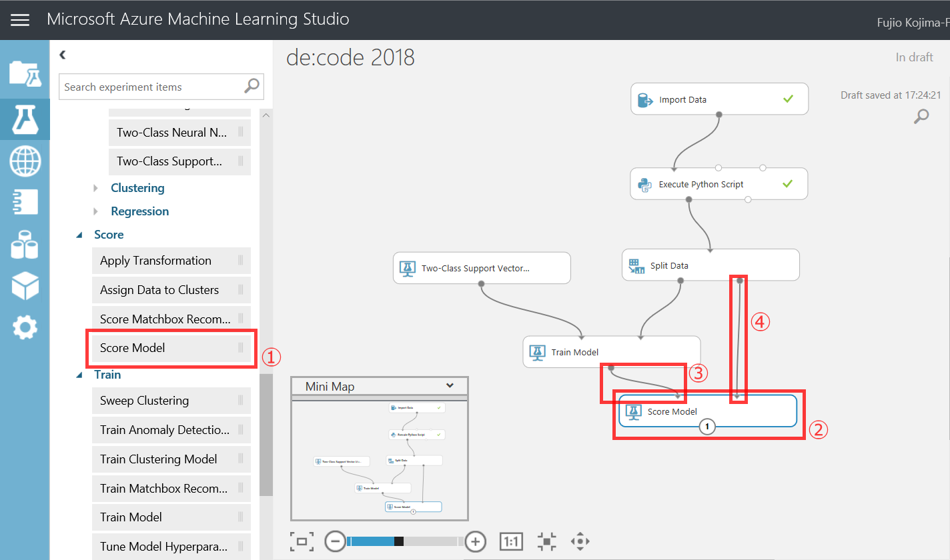Image resolution: width=950 pixels, height=560 pixels.
Task: Open Projects in the left sidebar
Action: coord(25,74)
